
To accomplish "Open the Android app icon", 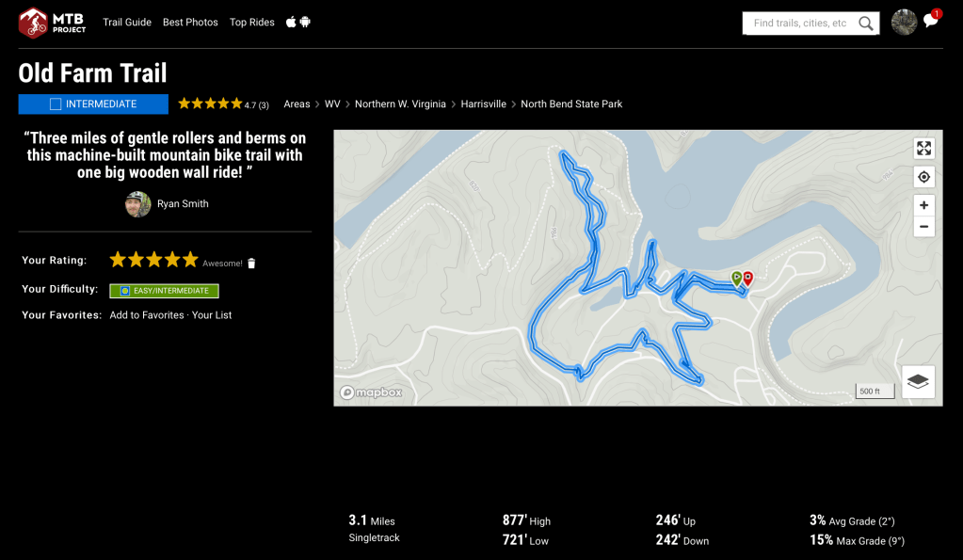I will pos(305,22).
